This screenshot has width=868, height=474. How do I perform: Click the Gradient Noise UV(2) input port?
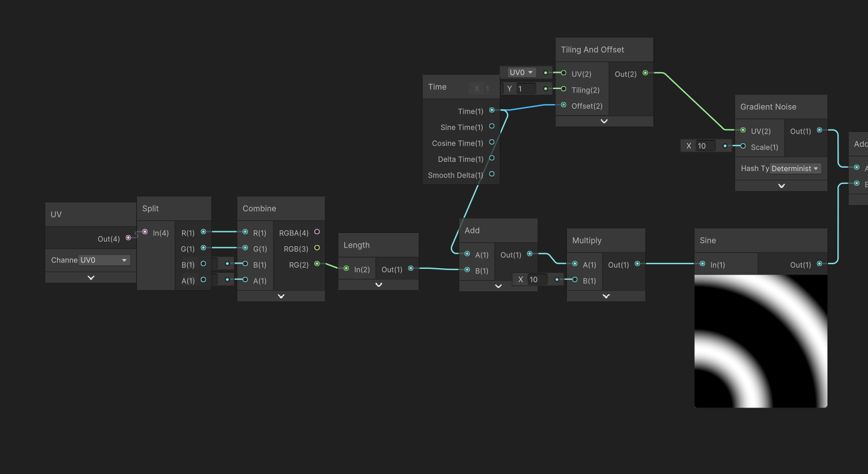[743, 130]
